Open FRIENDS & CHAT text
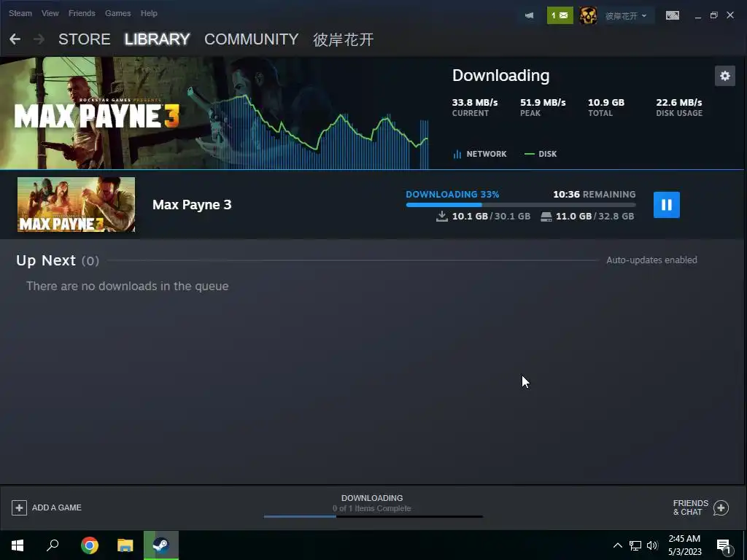This screenshot has height=560, width=747. (690, 507)
